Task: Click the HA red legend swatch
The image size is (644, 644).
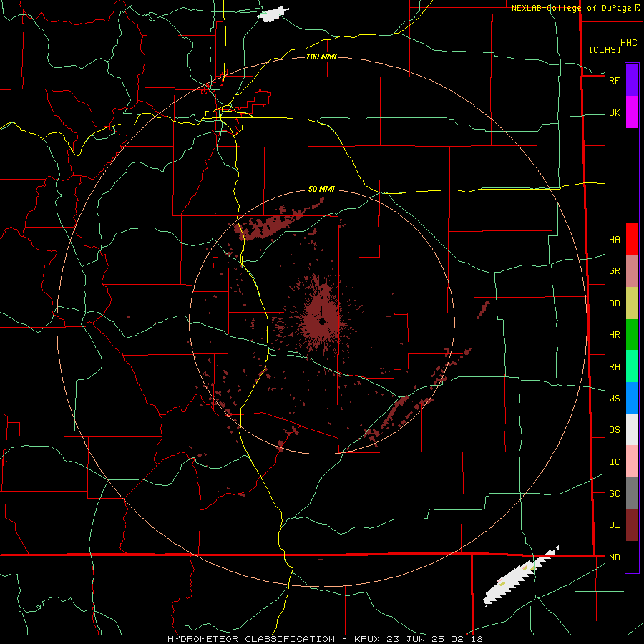Action: (x=632, y=239)
